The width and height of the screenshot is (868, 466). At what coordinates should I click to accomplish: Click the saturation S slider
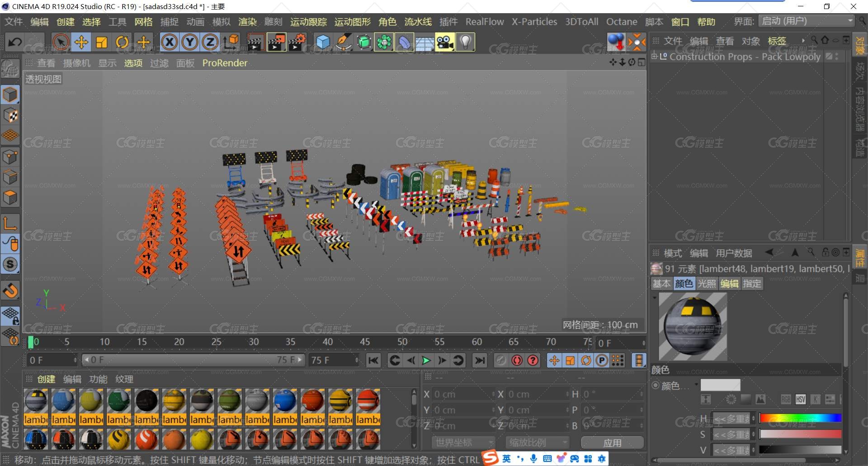tap(800, 434)
